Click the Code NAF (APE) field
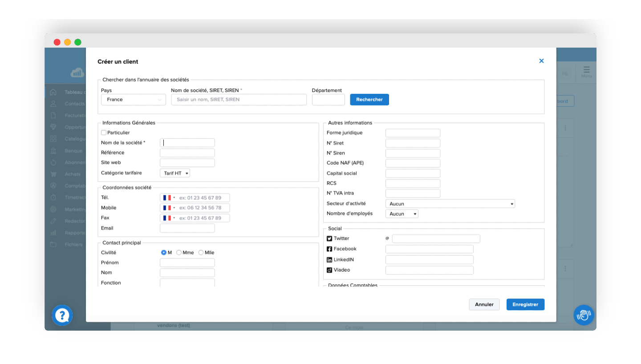 point(413,163)
